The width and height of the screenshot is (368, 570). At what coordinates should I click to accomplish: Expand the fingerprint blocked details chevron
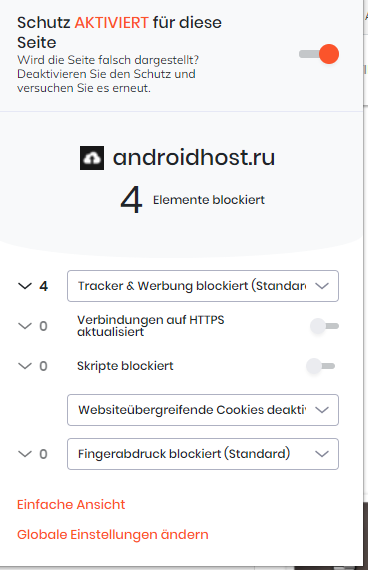(x=25, y=454)
